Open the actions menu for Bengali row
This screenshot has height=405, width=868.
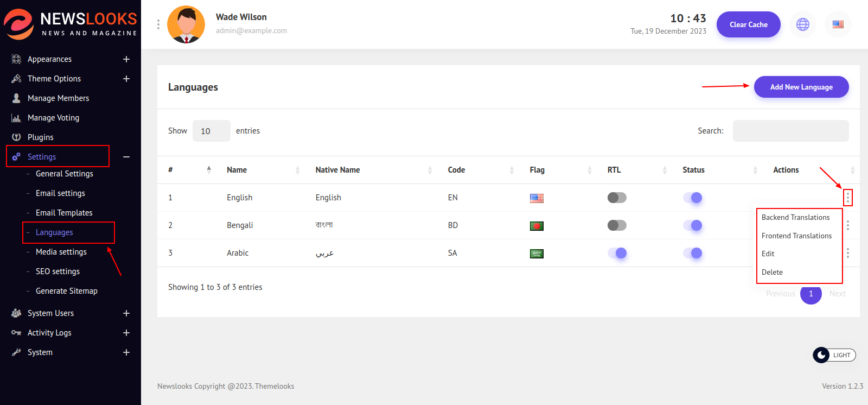tap(847, 225)
